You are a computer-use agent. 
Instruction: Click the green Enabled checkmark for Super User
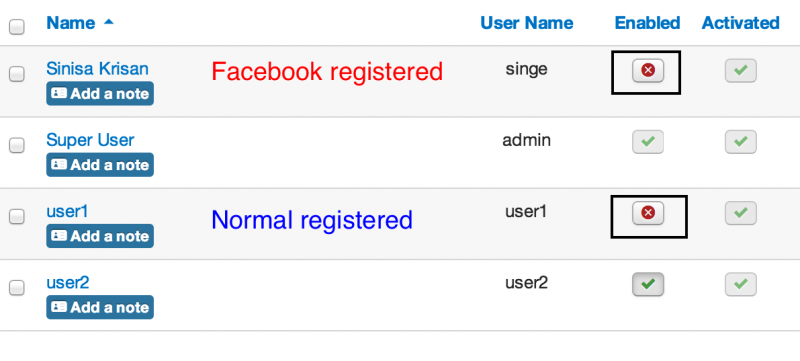click(x=648, y=142)
